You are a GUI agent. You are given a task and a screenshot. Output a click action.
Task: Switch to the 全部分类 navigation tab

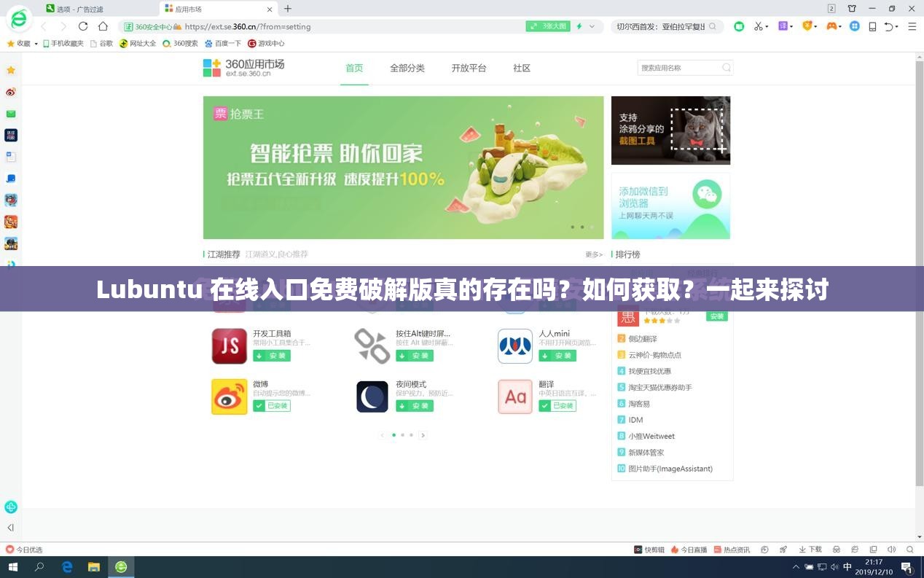(407, 68)
